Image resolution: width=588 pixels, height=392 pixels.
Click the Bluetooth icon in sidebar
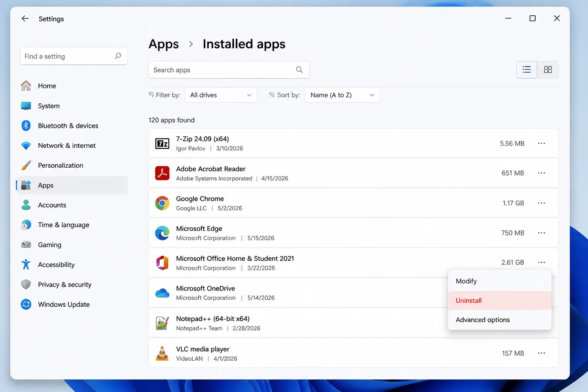(26, 126)
